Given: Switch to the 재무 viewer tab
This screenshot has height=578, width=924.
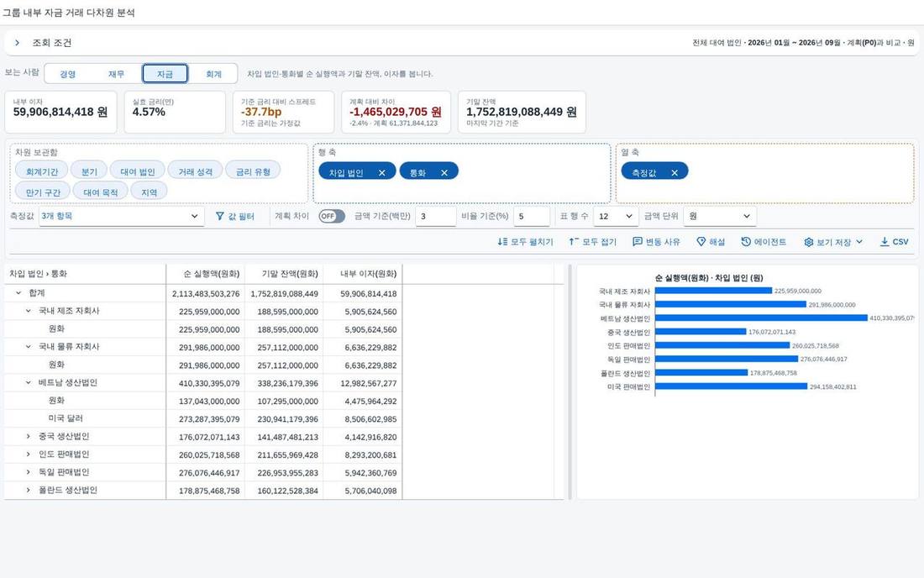Looking at the screenshot, I should click(116, 74).
